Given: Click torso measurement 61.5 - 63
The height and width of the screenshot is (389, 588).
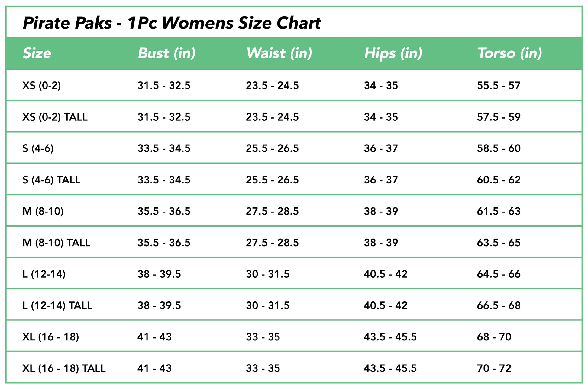Looking at the screenshot, I should (x=499, y=211).
